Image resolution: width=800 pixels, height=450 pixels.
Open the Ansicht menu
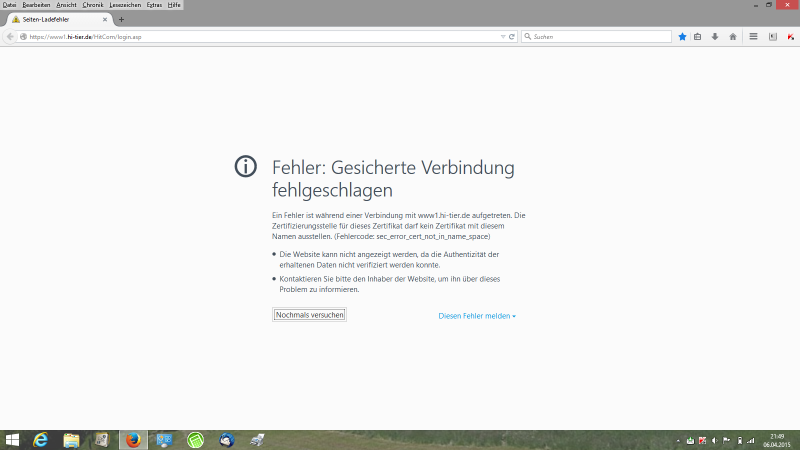click(66, 5)
